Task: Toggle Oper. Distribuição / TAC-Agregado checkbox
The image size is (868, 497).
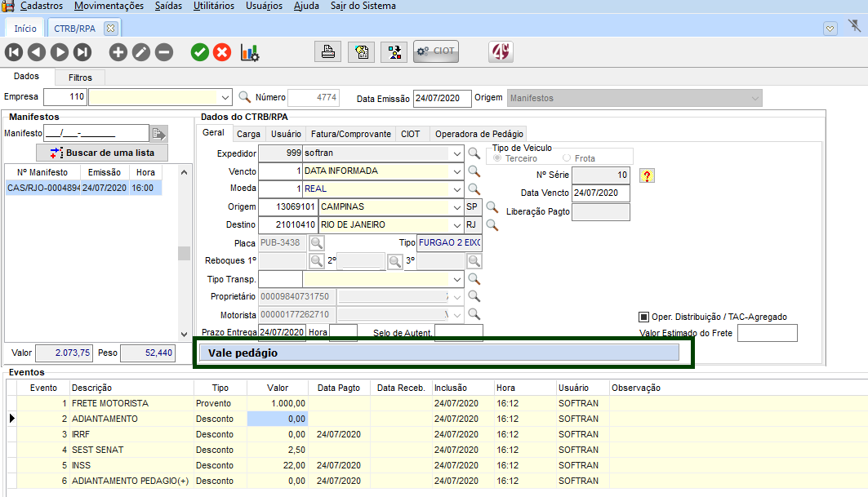Action: pyautogui.click(x=643, y=317)
